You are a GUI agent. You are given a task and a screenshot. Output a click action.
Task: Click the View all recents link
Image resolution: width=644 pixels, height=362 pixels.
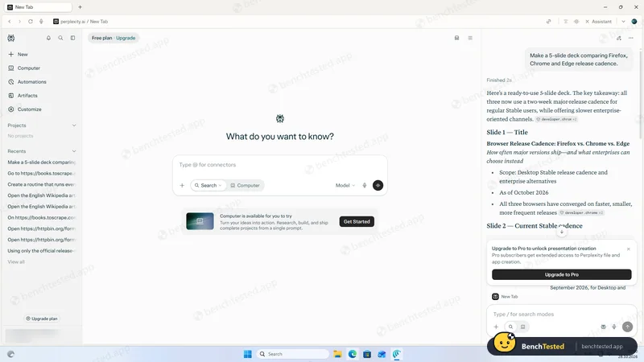(x=16, y=262)
